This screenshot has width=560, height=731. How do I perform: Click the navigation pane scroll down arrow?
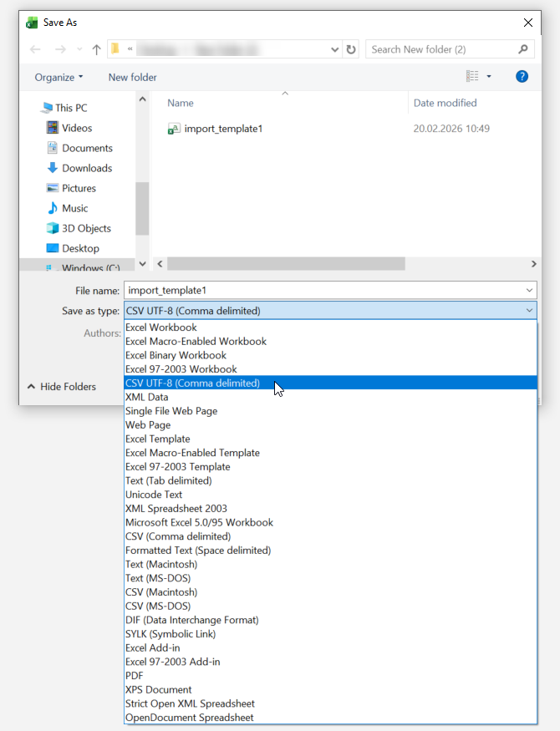[x=142, y=264]
